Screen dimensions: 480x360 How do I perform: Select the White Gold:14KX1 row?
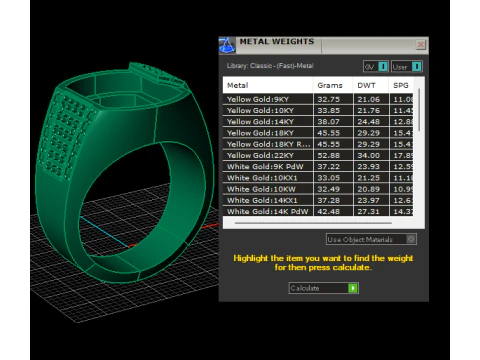coord(318,200)
